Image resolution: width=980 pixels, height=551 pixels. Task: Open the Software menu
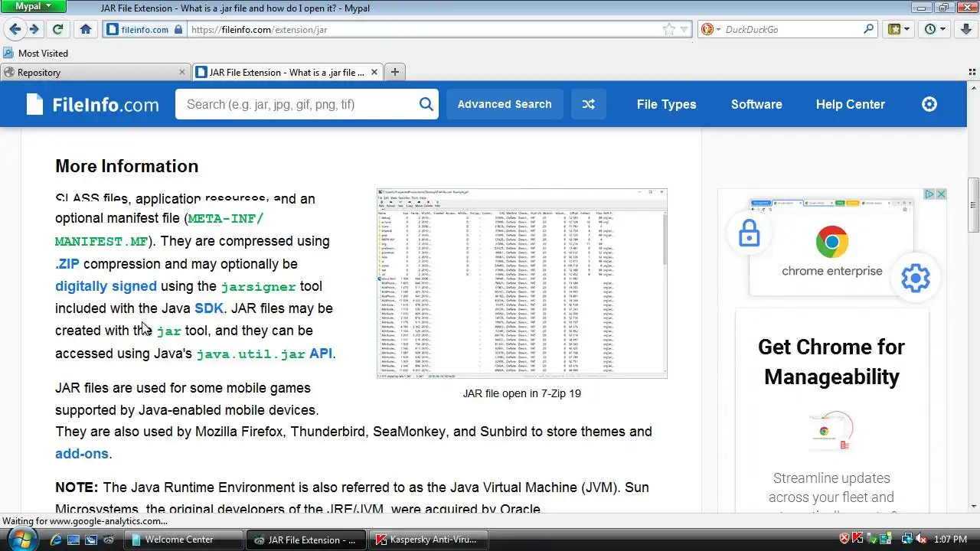(x=756, y=104)
